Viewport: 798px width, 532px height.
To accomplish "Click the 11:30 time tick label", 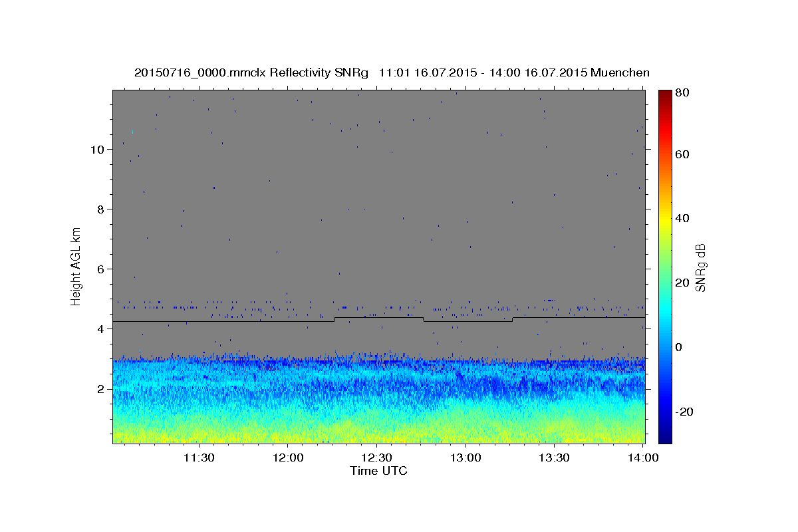I will point(199,458).
